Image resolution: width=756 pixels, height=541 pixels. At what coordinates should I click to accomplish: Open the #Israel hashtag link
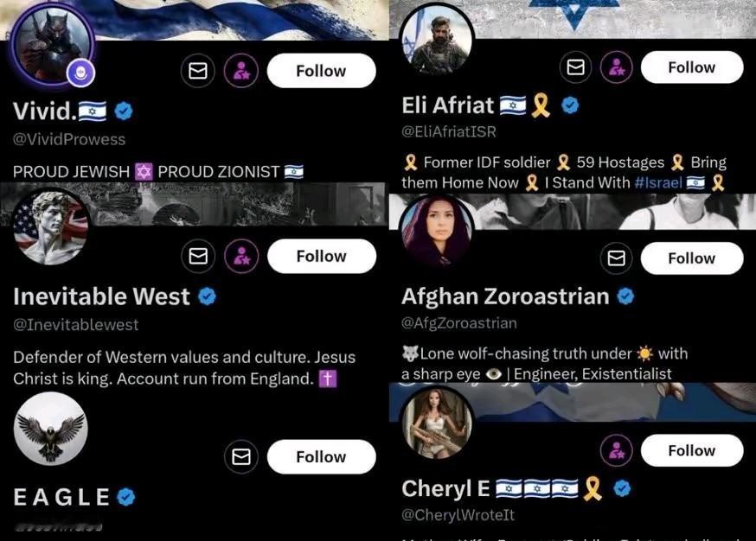658,183
